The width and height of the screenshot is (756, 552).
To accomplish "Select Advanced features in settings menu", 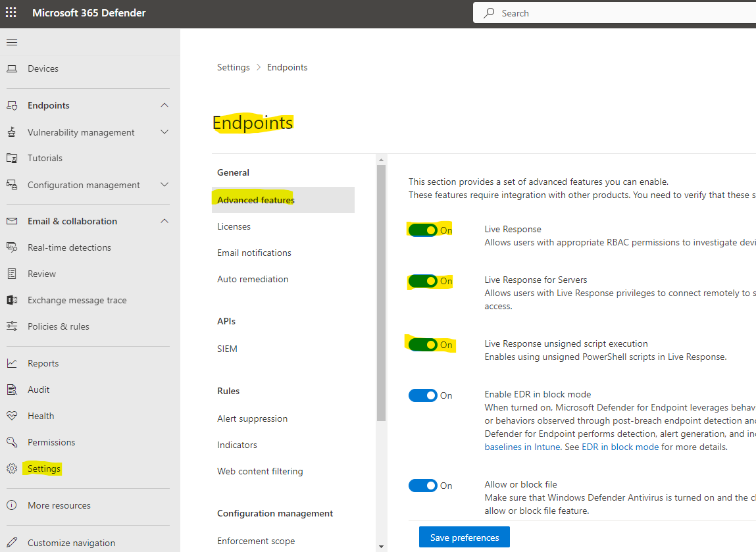I will 283,200.
